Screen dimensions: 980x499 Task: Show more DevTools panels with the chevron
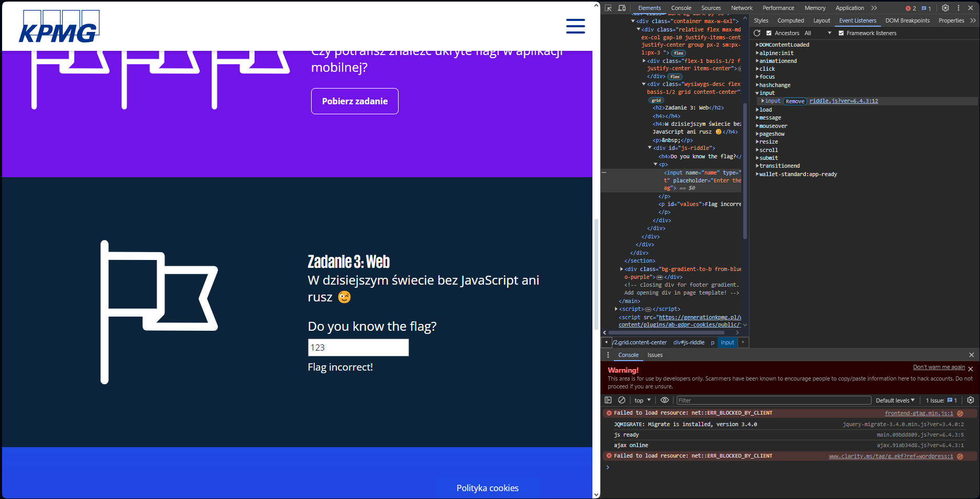(x=874, y=8)
